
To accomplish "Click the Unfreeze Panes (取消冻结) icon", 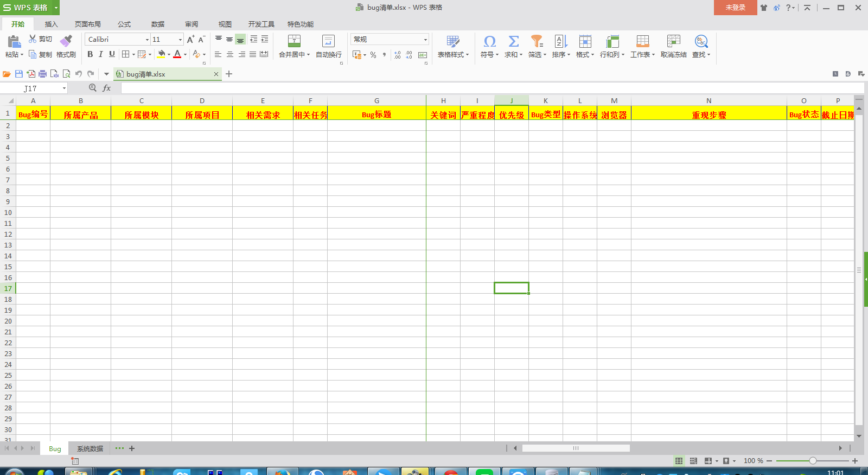I will (x=673, y=41).
